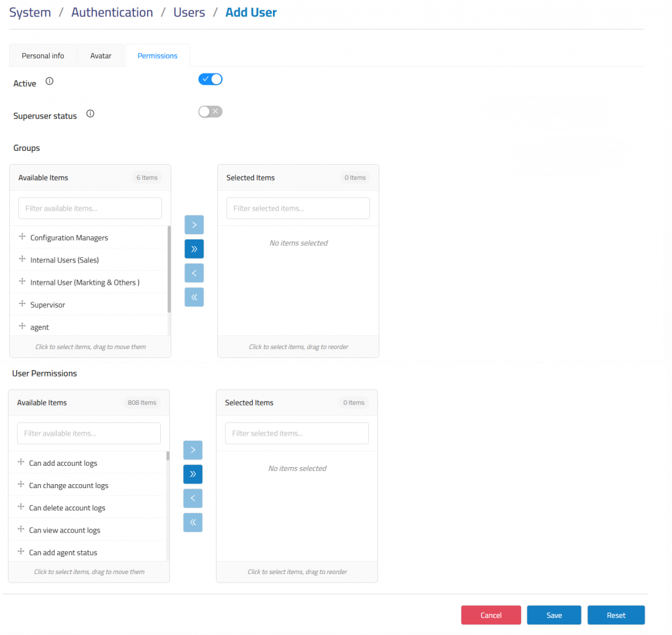This screenshot has width=672, height=635.
Task: Click move handle for Can delete account logs
Action: click(21, 506)
